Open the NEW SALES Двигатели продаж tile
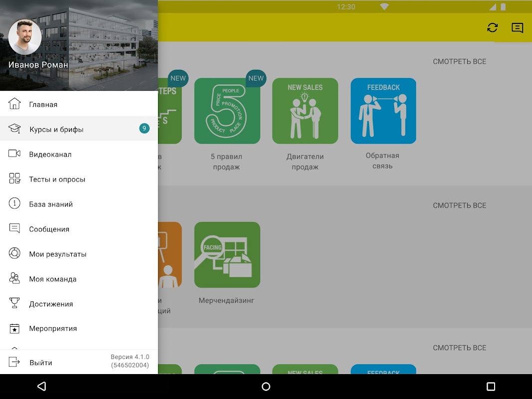This screenshot has width=532, height=399. click(305, 111)
